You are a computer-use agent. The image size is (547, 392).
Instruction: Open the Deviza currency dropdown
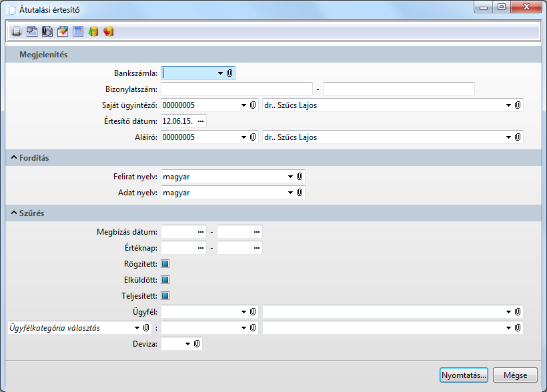click(x=187, y=344)
